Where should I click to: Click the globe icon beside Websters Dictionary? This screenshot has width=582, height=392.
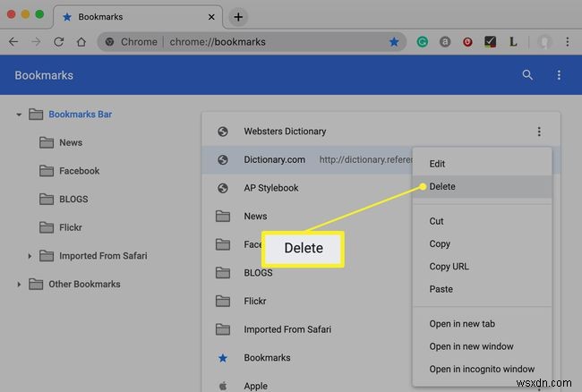223,132
